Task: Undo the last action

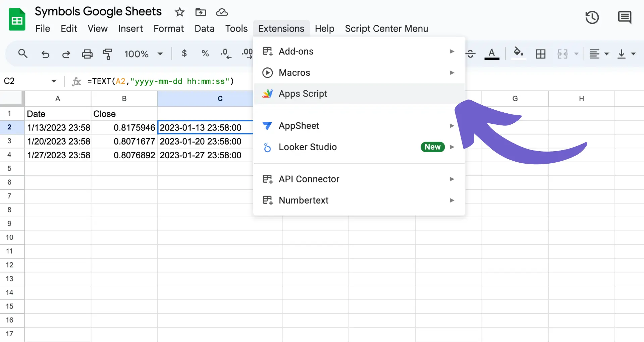Action: tap(45, 54)
